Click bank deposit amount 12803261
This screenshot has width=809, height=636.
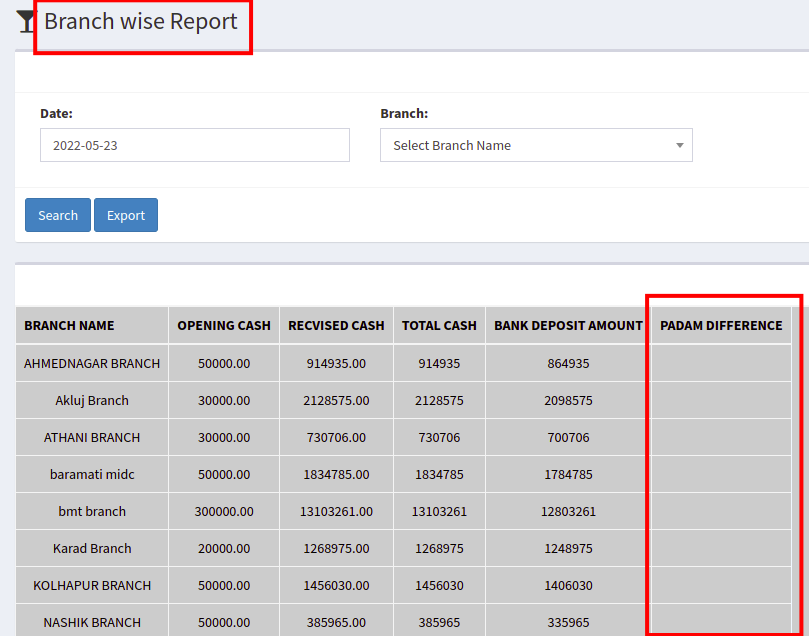click(x=568, y=511)
